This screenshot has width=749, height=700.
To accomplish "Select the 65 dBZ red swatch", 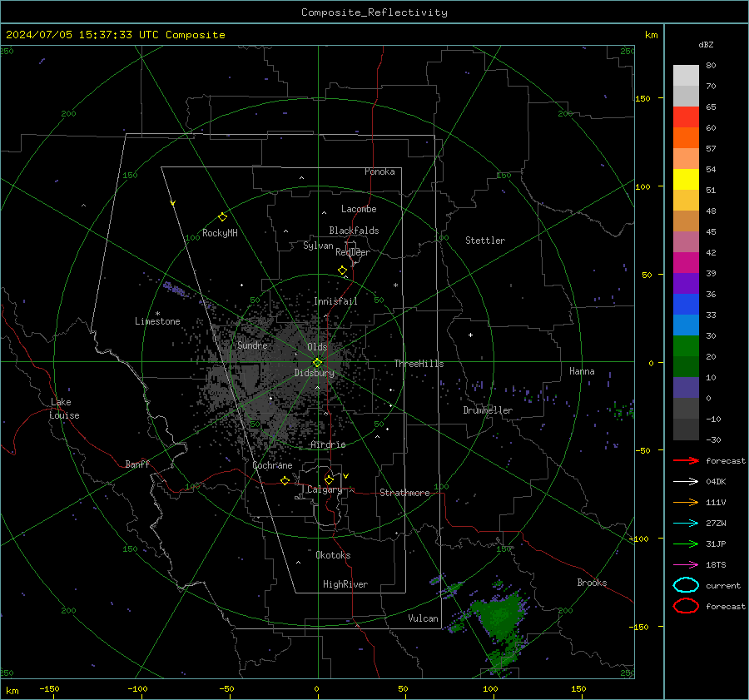I will 686,117.
